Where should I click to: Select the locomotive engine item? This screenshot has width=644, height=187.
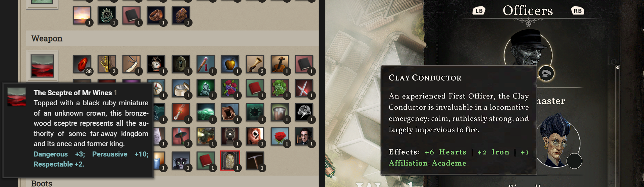coord(205,136)
